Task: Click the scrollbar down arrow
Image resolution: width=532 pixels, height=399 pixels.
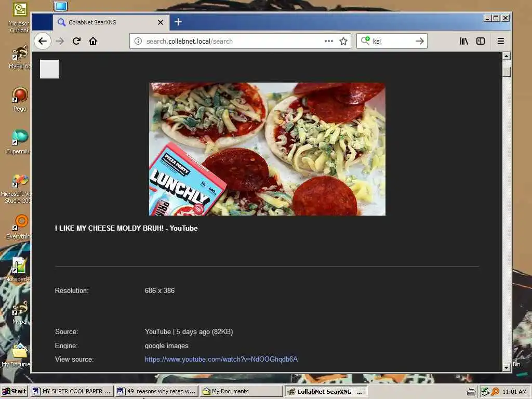Action: [506, 367]
